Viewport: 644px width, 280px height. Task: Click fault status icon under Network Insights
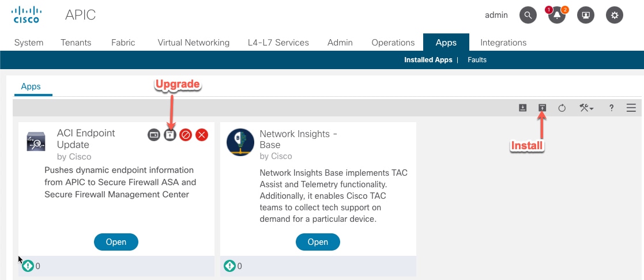pos(229,266)
